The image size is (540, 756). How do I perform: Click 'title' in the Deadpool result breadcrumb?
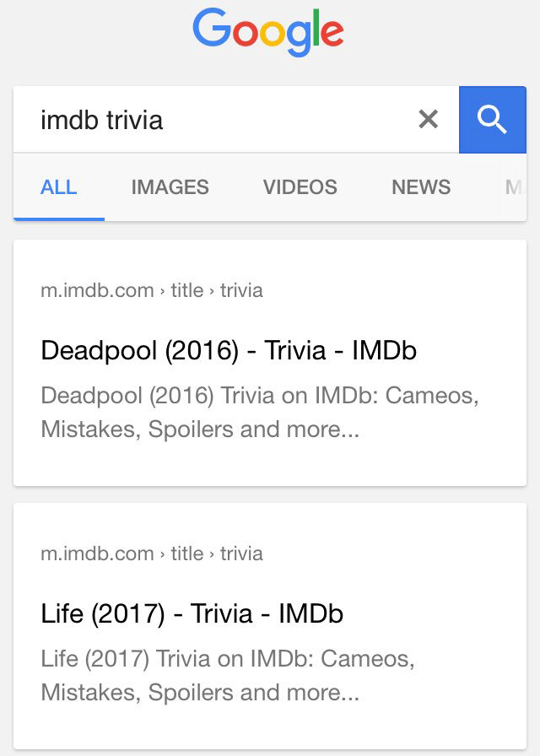[186, 290]
